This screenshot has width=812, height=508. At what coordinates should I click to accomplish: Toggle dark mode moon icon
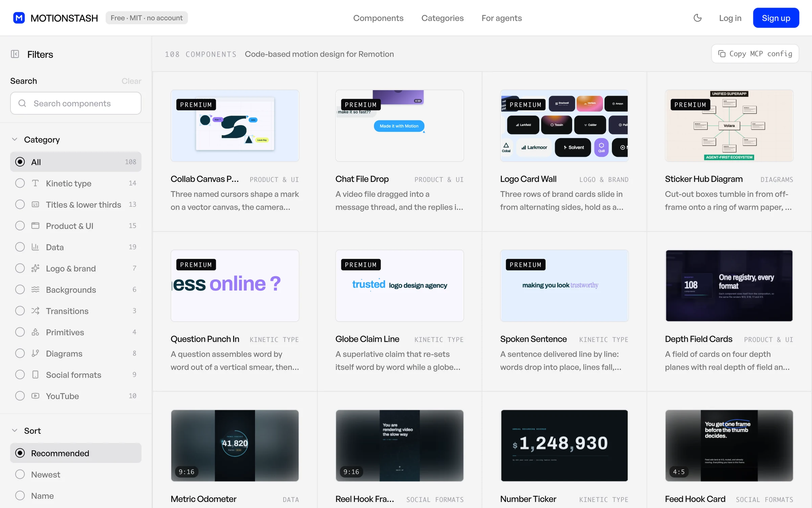(697, 18)
